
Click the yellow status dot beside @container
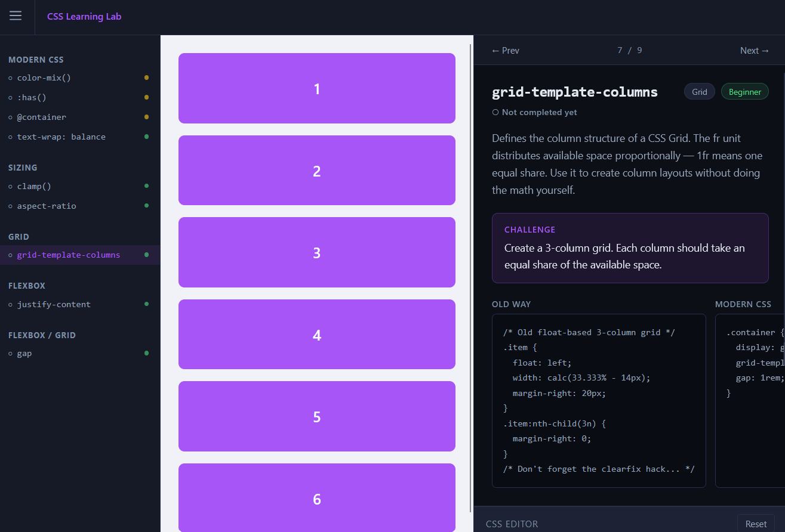[146, 117]
